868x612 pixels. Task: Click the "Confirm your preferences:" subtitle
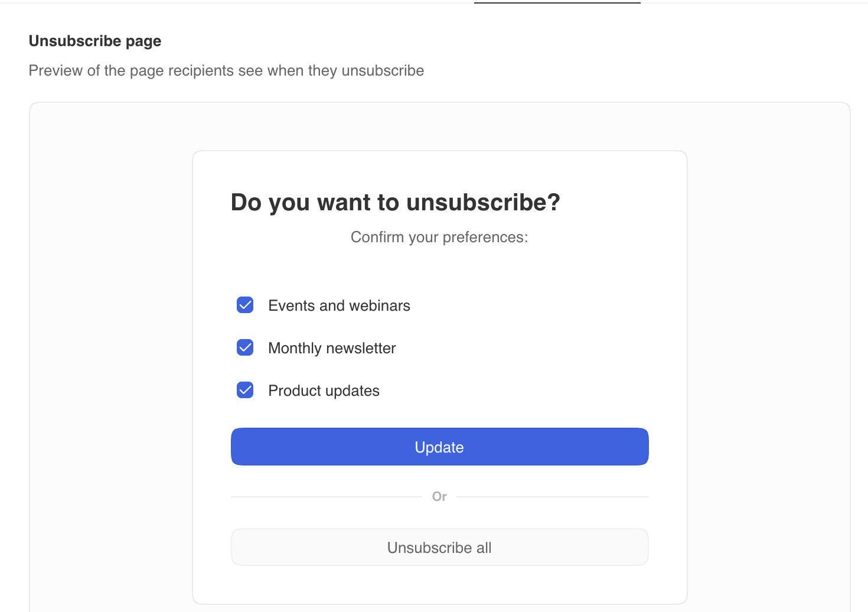pyautogui.click(x=439, y=237)
